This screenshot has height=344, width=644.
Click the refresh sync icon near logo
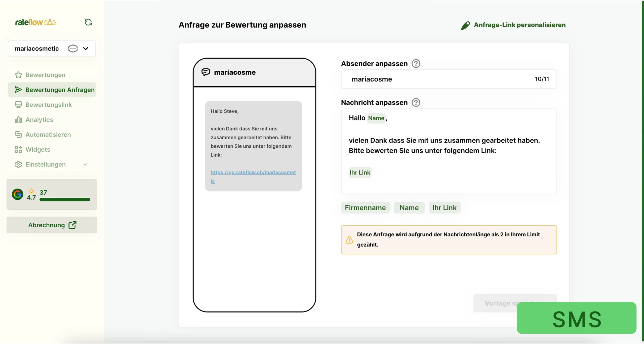[88, 22]
